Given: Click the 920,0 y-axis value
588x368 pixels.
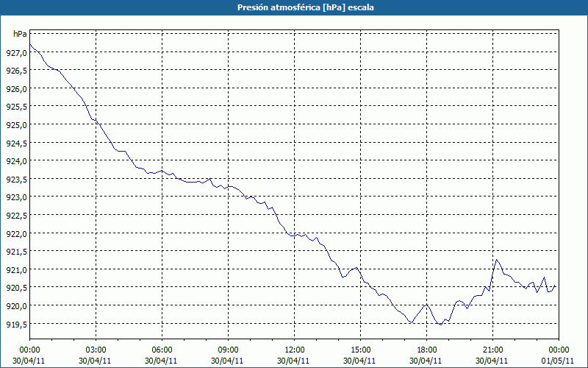Looking at the screenshot, I should tap(17, 306).
